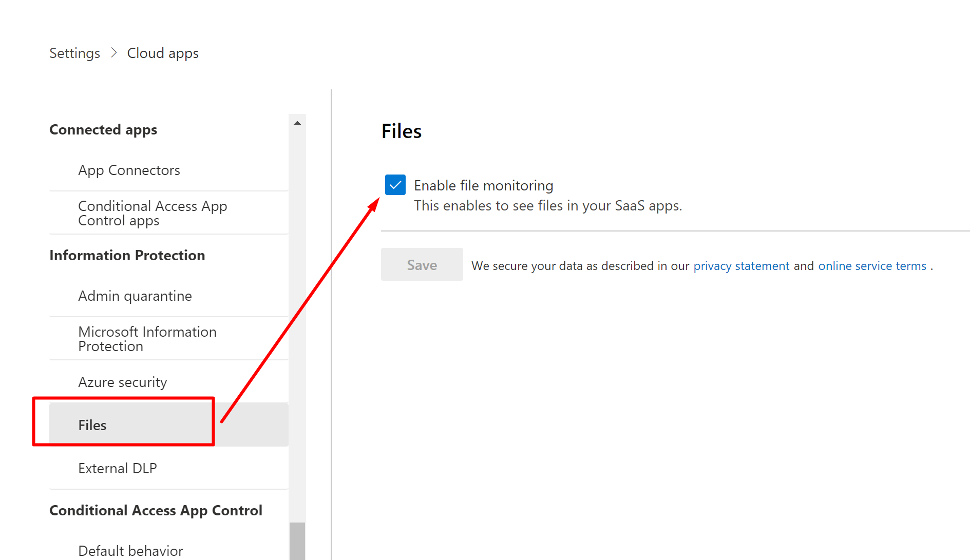Click the sidebar scroll up arrow
The height and width of the screenshot is (560, 970).
pos(297,123)
